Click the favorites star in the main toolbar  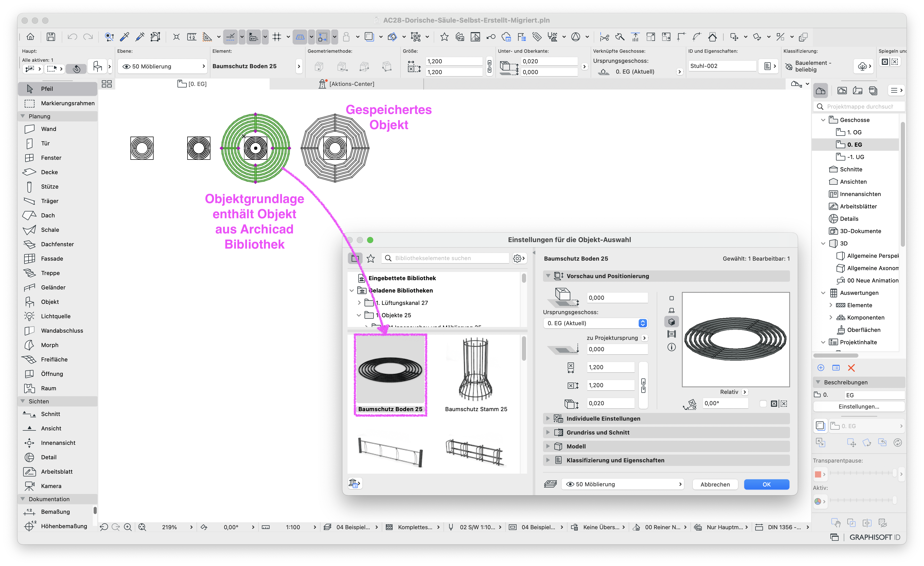click(x=444, y=37)
